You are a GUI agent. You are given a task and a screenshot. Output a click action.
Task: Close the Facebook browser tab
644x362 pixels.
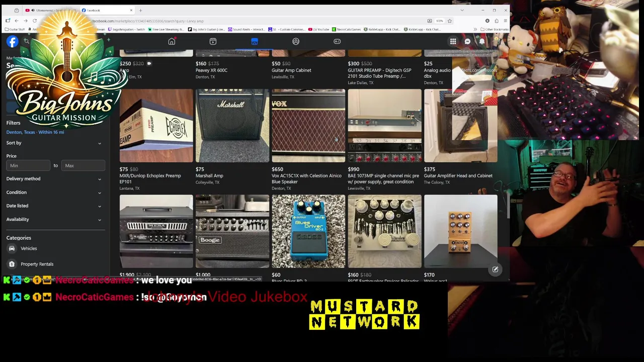pos(131,10)
